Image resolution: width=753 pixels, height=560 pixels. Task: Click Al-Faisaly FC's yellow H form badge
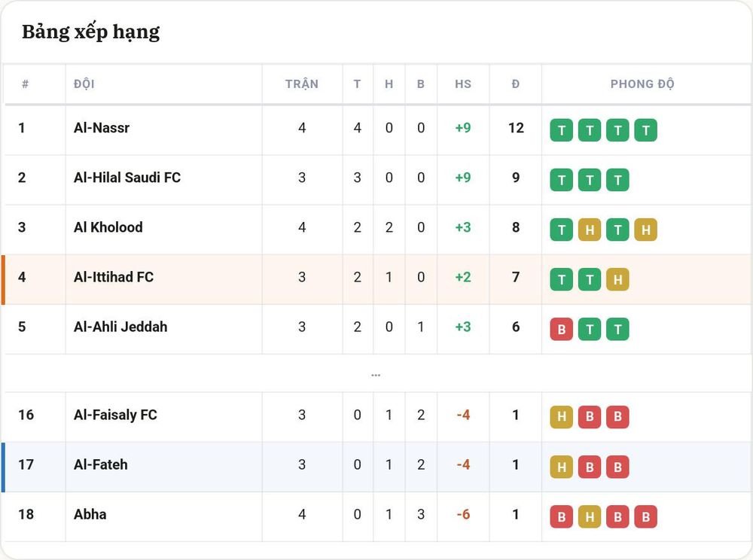point(562,417)
